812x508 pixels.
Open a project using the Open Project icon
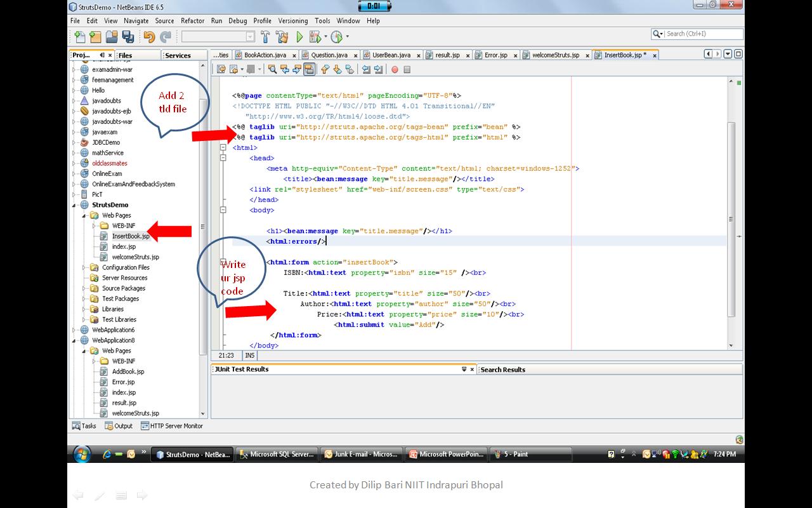[x=110, y=35]
